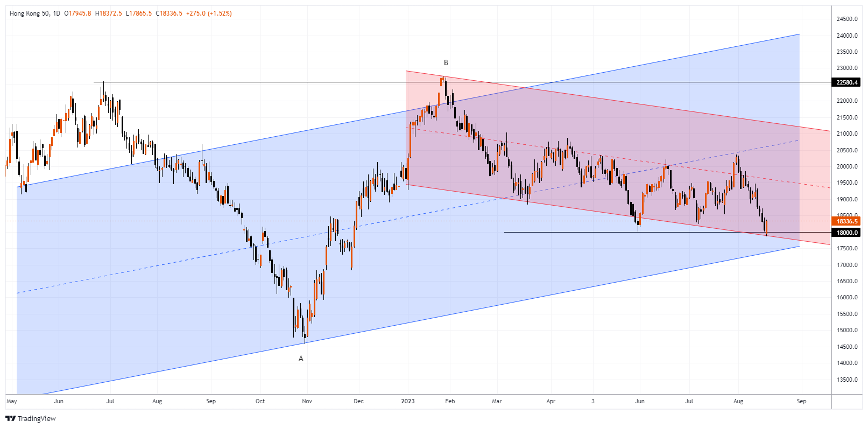Click the Apr label on time axis

click(x=551, y=401)
